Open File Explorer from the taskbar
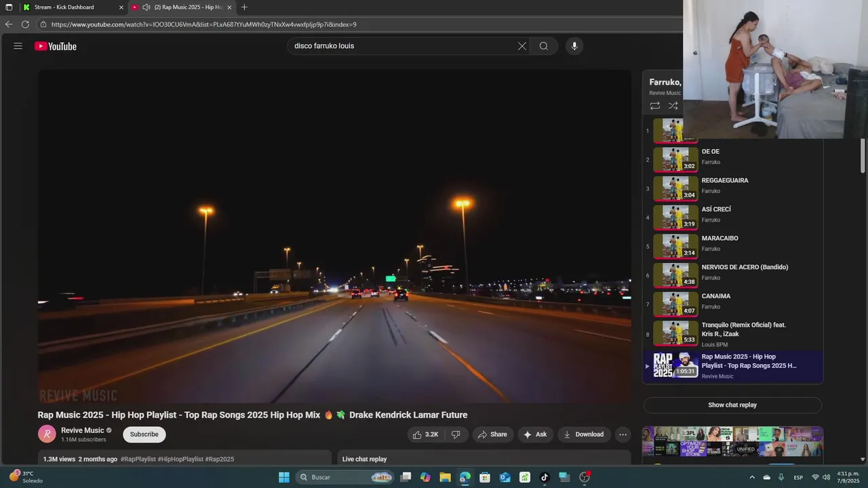Image resolution: width=868 pixels, height=488 pixels. pyautogui.click(x=445, y=477)
